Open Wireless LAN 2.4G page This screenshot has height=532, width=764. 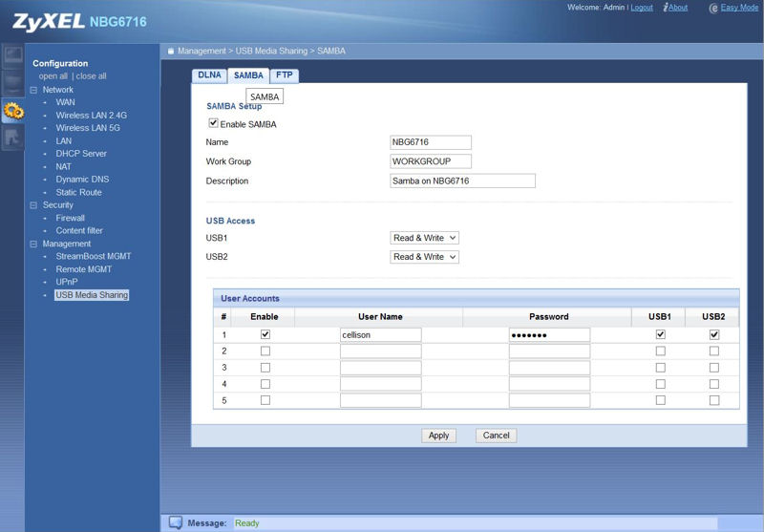point(91,116)
